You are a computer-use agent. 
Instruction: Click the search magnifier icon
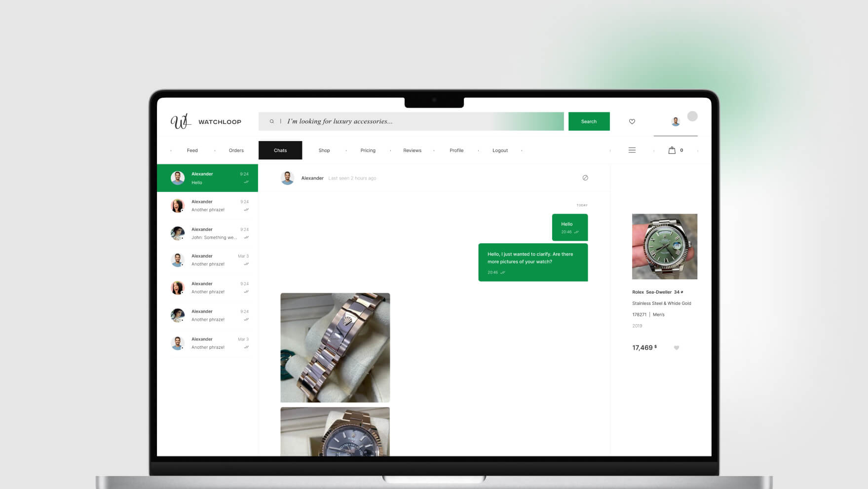pos(271,121)
